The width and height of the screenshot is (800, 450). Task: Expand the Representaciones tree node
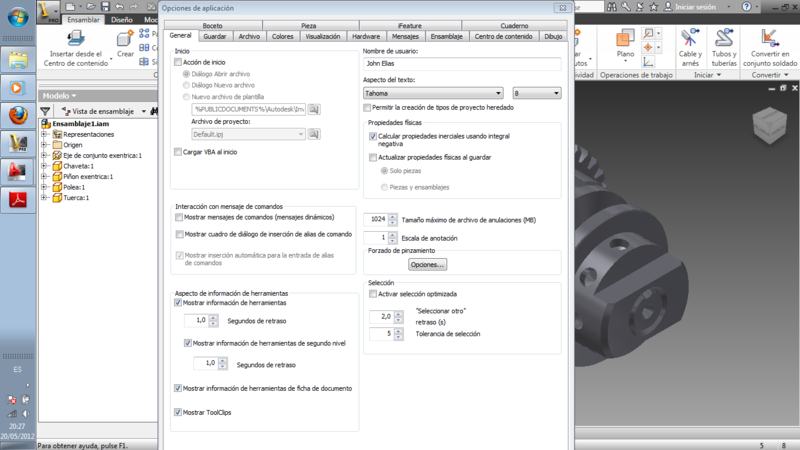click(44, 134)
